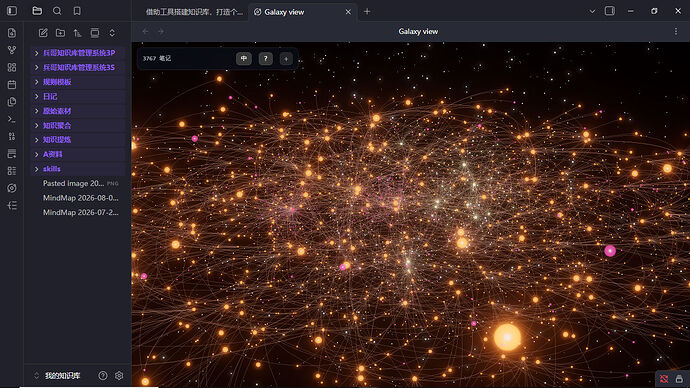Click the 中 language toggle button
This screenshot has width=690, height=388.
tap(244, 59)
